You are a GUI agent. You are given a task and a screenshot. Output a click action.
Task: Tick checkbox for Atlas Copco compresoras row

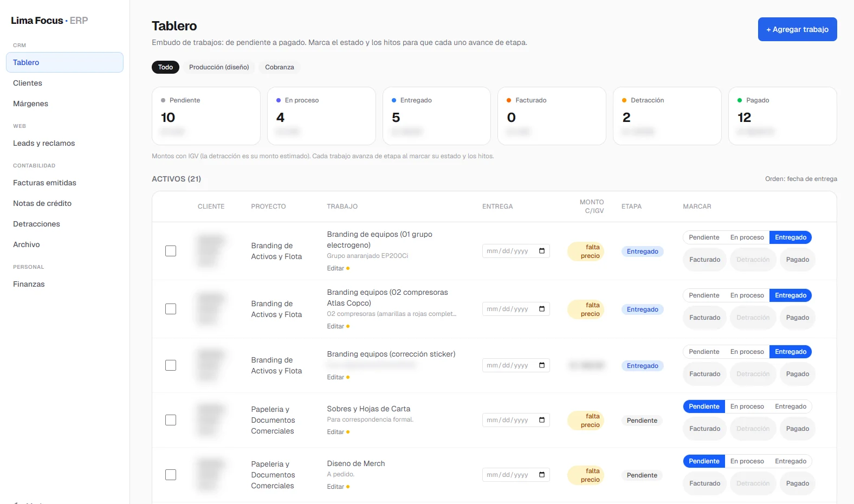171,309
